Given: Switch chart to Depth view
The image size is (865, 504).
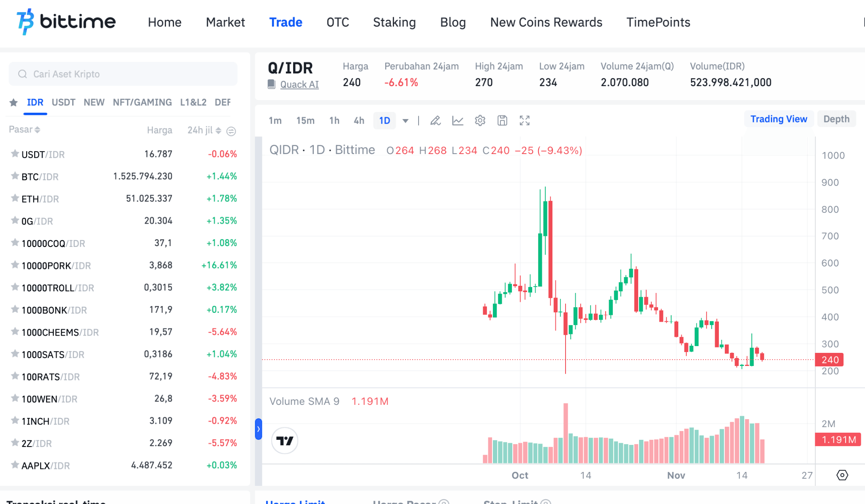Looking at the screenshot, I should click(836, 119).
